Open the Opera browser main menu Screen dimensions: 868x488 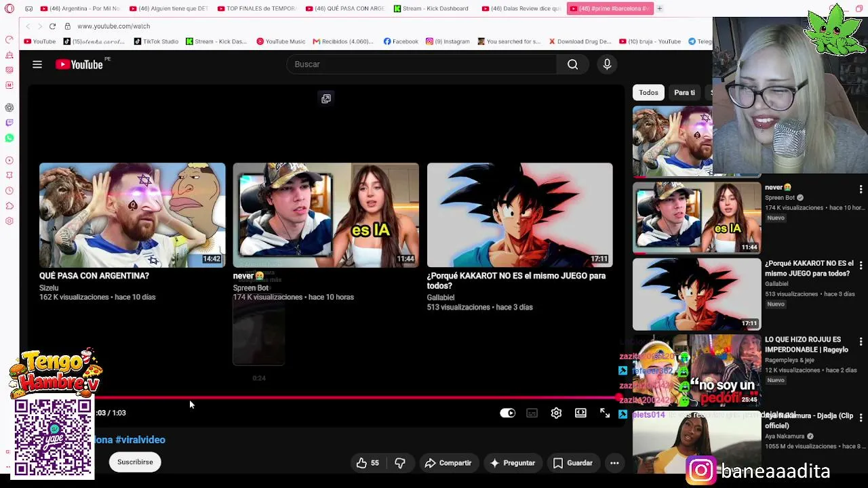point(9,8)
